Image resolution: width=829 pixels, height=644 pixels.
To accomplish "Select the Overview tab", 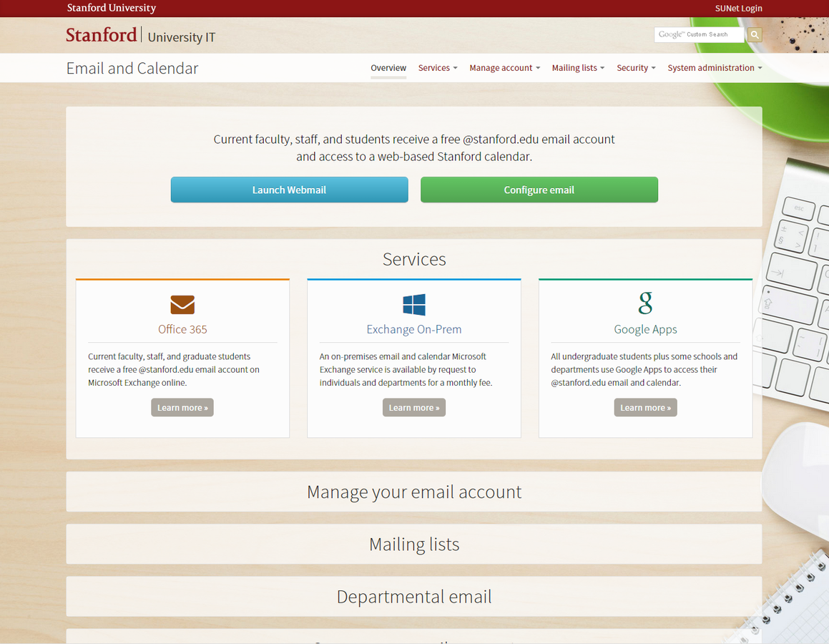I will coord(388,68).
